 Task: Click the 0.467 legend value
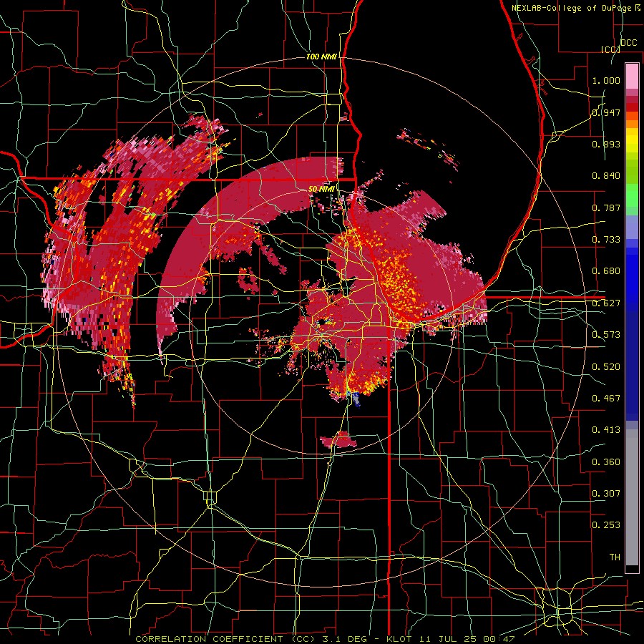[x=606, y=399]
